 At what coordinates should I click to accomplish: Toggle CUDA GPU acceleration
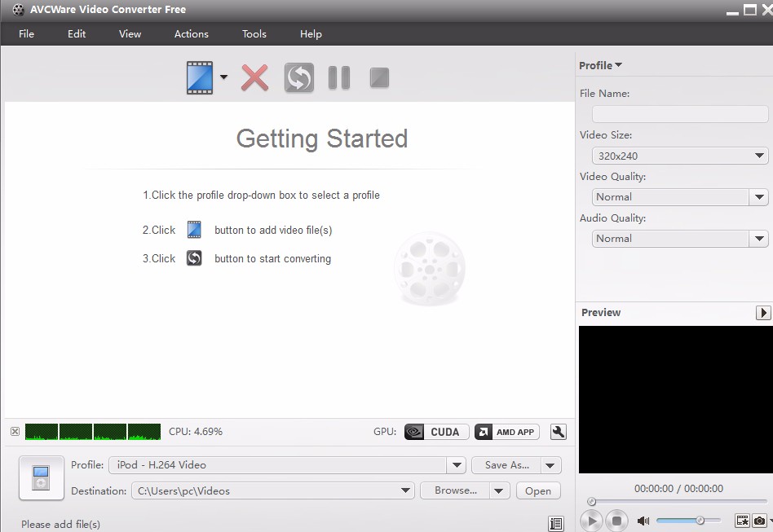click(435, 432)
